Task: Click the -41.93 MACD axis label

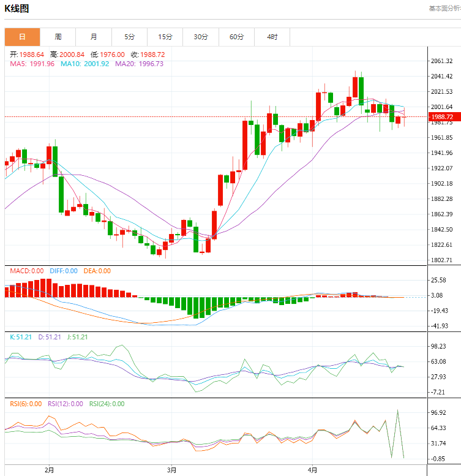Action: point(438,326)
